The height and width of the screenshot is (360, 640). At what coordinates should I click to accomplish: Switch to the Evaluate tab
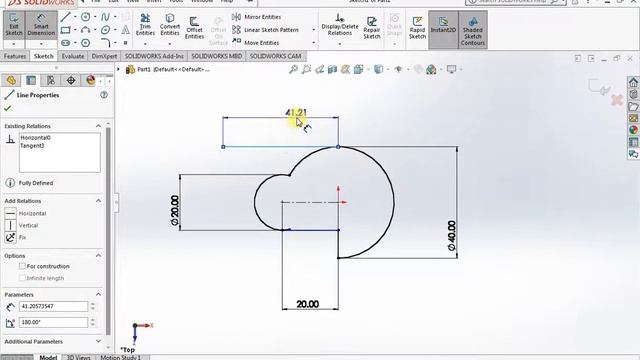73,56
